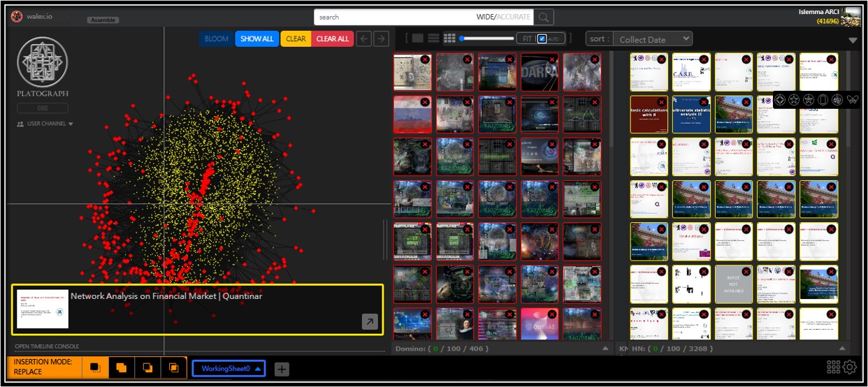Expand the USER CHANNEL dropdown
This screenshot has height=387, width=868.
pyautogui.click(x=45, y=124)
